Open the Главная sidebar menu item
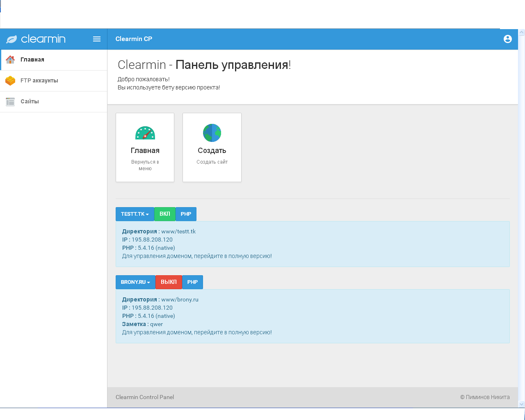 (x=32, y=60)
